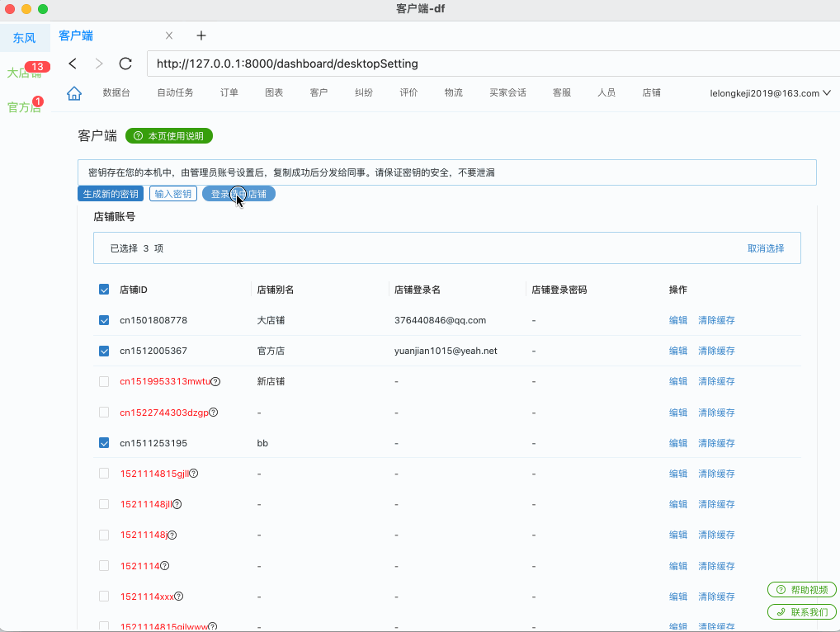Click 取消选择 link

click(x=766, y=248)
